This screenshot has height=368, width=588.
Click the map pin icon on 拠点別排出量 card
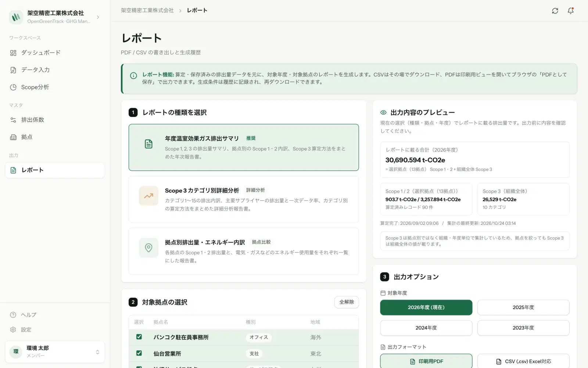tap(148, 248)
